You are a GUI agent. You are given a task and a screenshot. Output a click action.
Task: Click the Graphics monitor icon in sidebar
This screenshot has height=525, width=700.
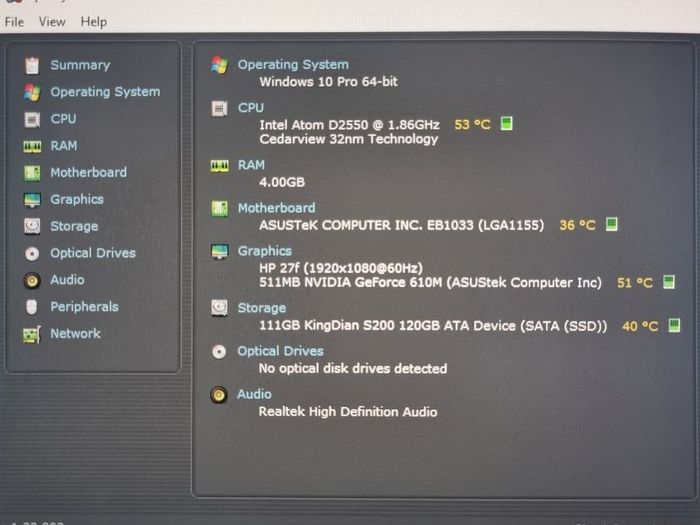pos(32,200)
